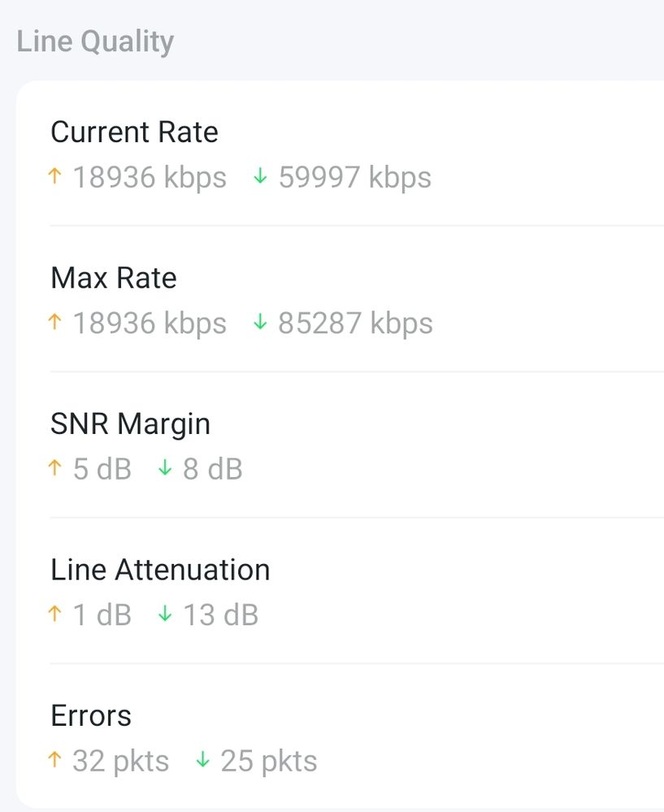Click the Errors row title
This screenshot has height=812, width=664.
[90, 716]
